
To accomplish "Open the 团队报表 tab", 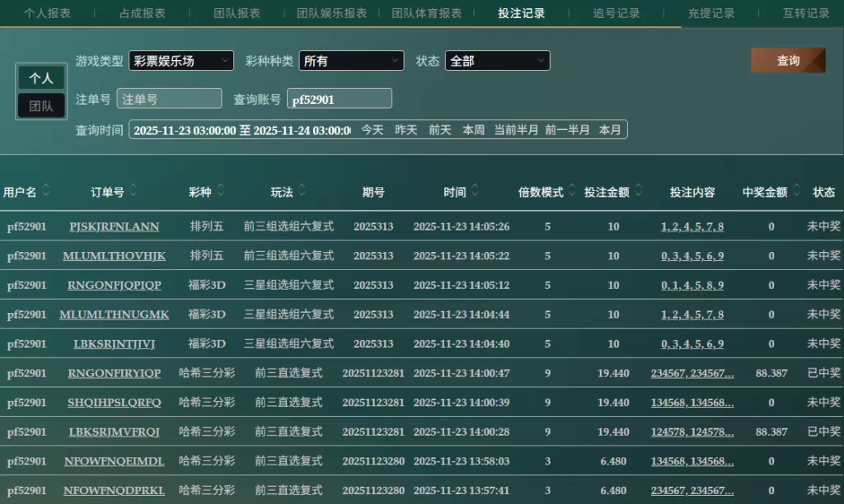I will pyautogui.click(x=237, y=13).
